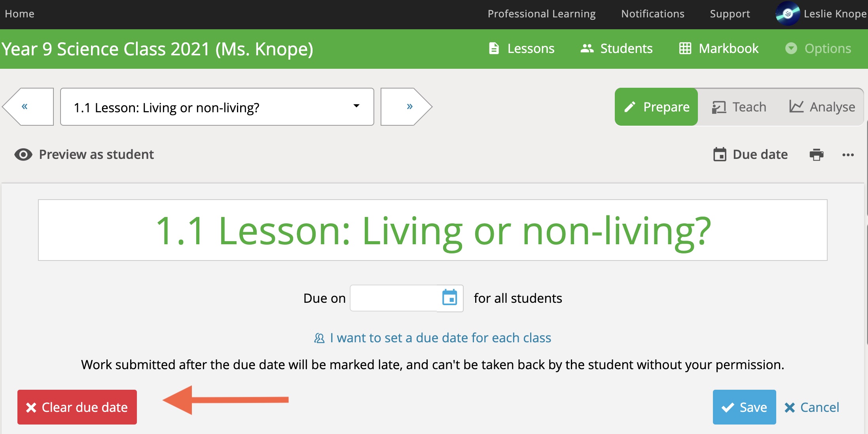Click the Markbook grid icon

coord(685,49)
